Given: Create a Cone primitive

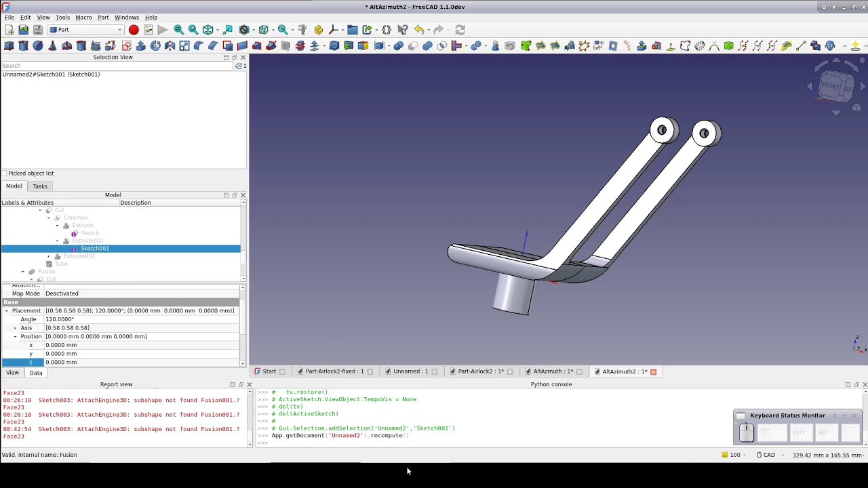Looking at the screenshot, I should 52,46.
